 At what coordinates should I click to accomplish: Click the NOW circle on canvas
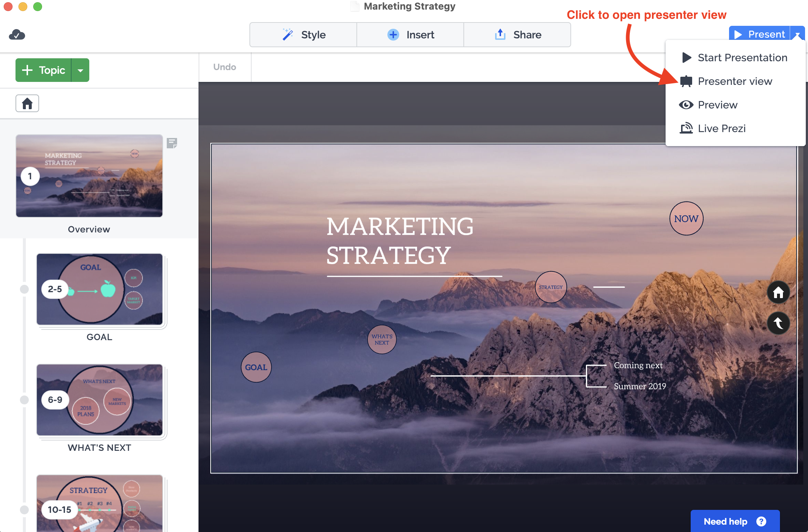[686, 218]
